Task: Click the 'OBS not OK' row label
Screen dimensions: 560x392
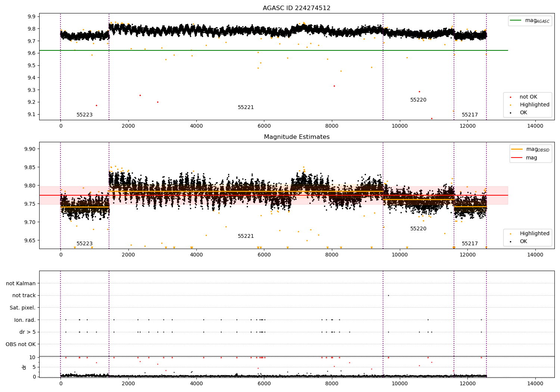Action: coord(21,344)
